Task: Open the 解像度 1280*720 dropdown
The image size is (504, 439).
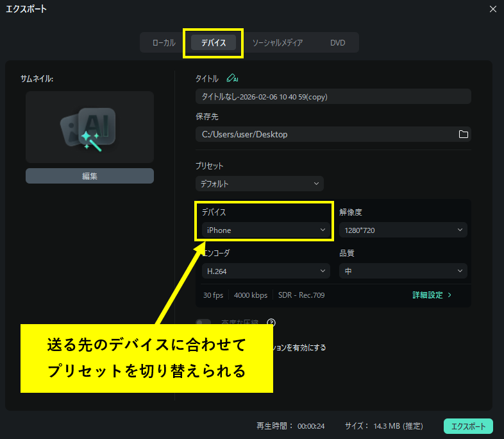Action: [x=403, y=230]
